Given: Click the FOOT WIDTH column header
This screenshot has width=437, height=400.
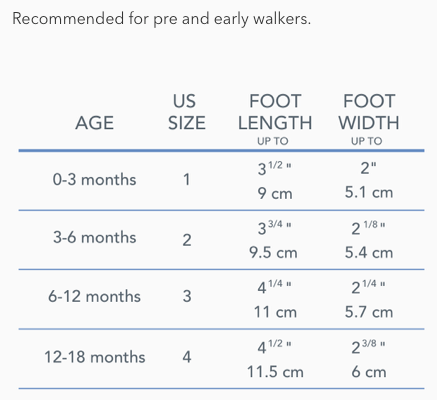Looking at the screenshot, I should click(369, 119).
